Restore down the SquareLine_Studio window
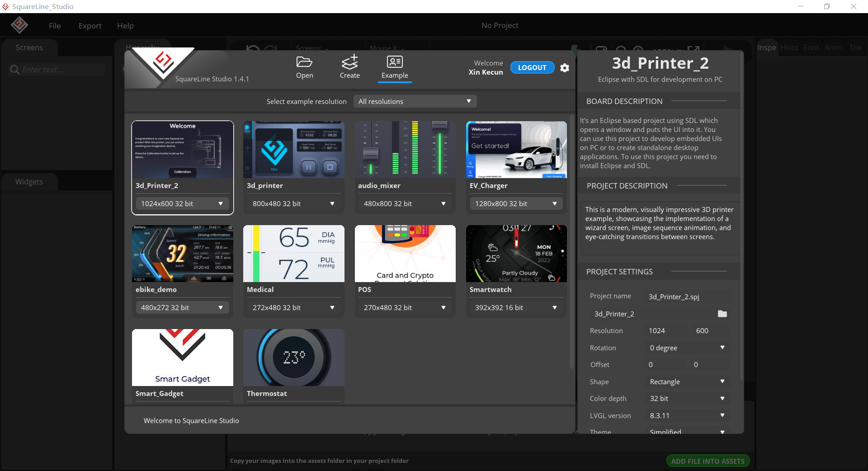The height and width of the screenshot is (471, 868). tap(827, 6)
